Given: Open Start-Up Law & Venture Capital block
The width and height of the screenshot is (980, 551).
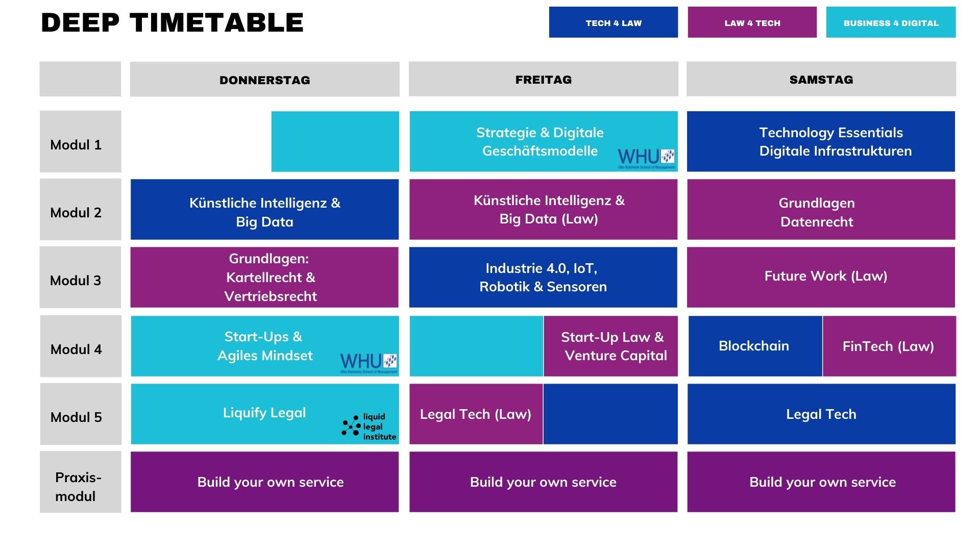Looking at the screenshot, I should coord(611,346).
